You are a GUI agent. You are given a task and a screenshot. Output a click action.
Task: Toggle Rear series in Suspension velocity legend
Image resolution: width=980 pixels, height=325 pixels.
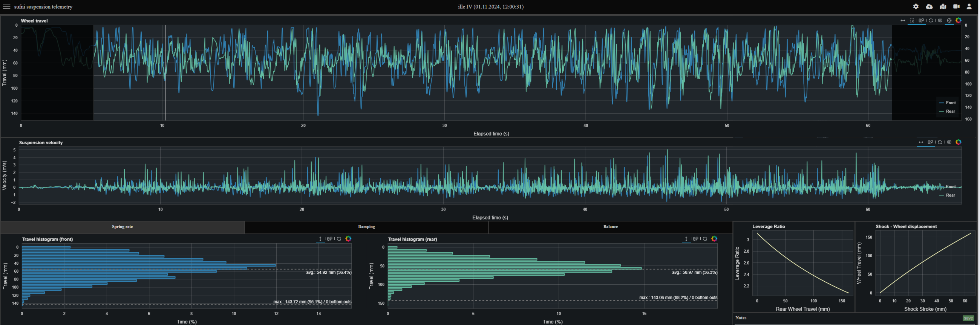coord(947,195)
